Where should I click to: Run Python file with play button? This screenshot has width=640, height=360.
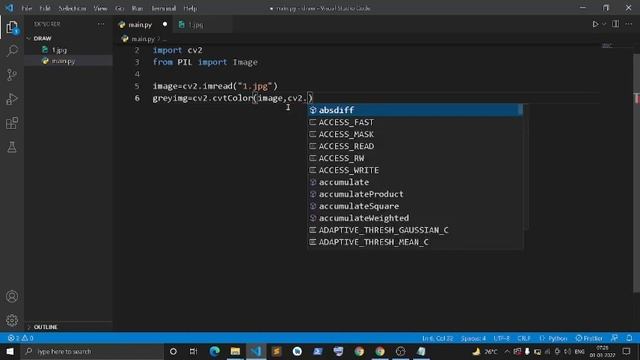[x=595, y=24]
